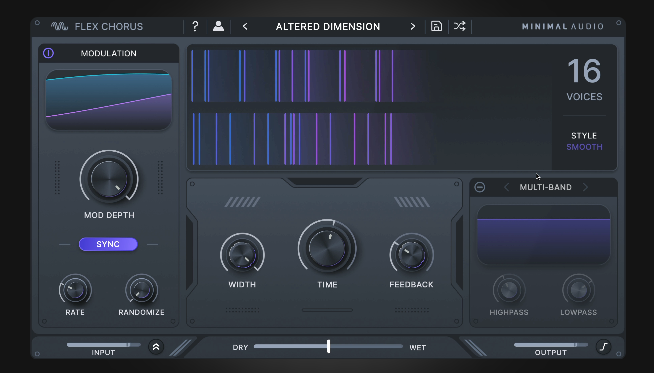Viewport: 654px width, 373px height.
Task: Click the modulation waveform display
Action: 108,100
